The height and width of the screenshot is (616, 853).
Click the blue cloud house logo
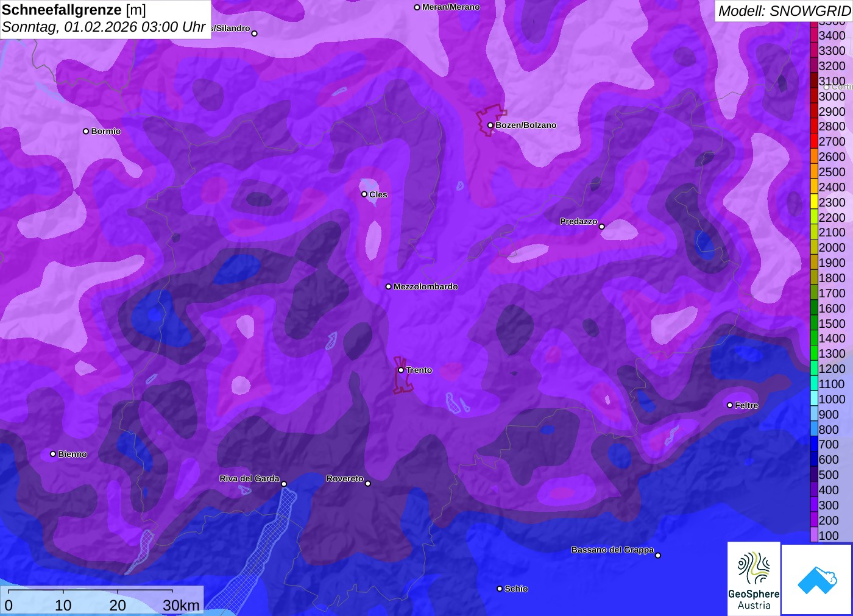pyautogui.click(x=816, y=579)
